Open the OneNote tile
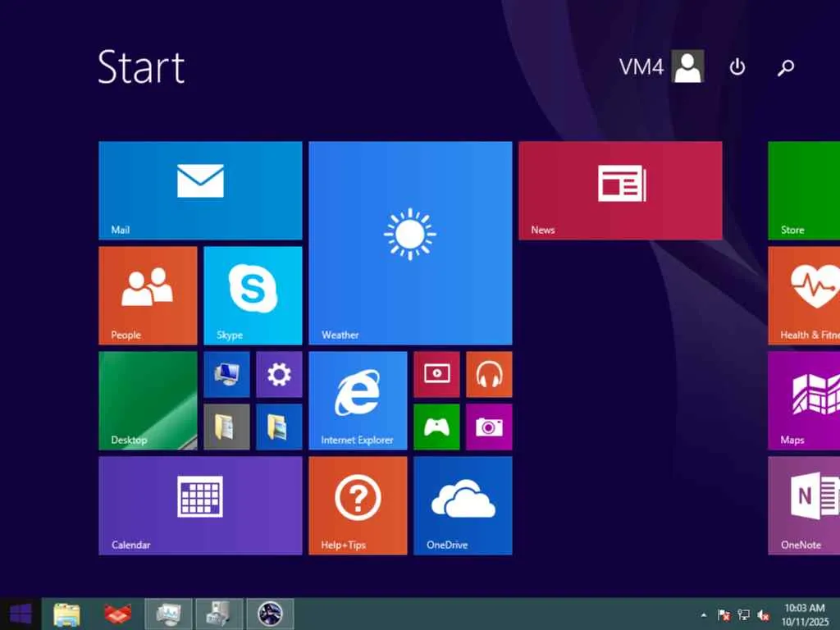The image size is (840, 630). pos(804,505)
